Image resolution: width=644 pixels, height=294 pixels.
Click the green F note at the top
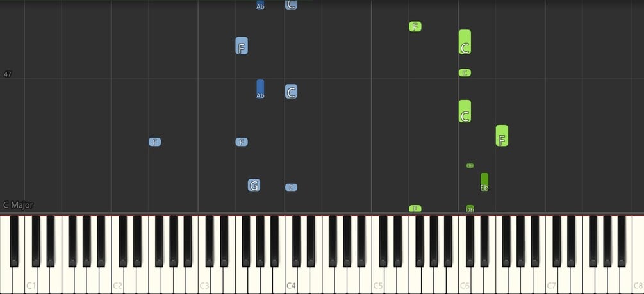415,27
